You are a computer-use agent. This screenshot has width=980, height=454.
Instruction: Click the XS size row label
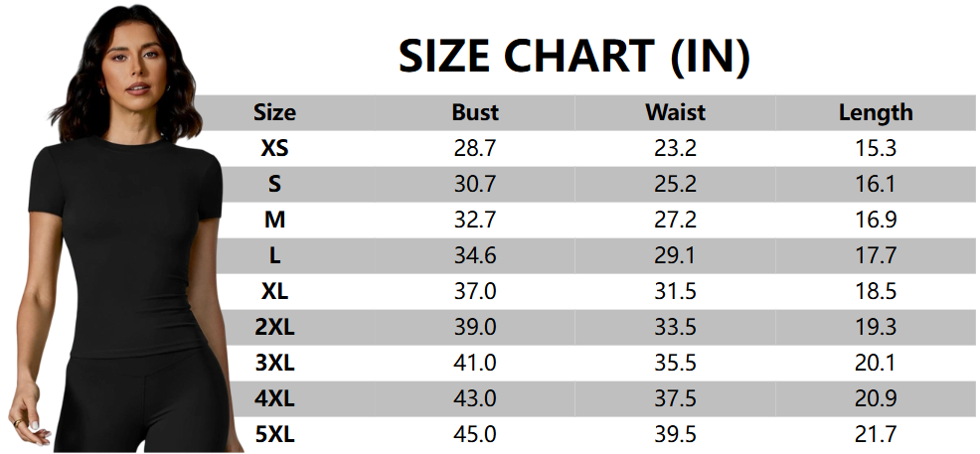274,149
